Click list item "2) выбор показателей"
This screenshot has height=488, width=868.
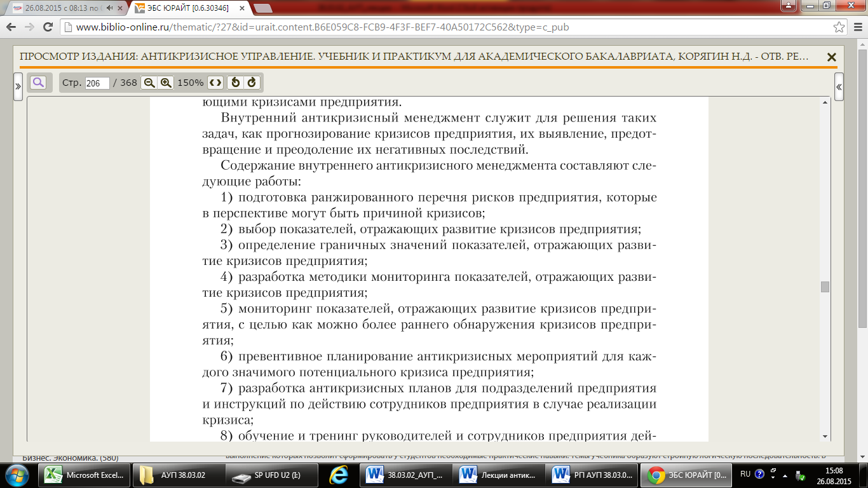(x=431, y=229)
